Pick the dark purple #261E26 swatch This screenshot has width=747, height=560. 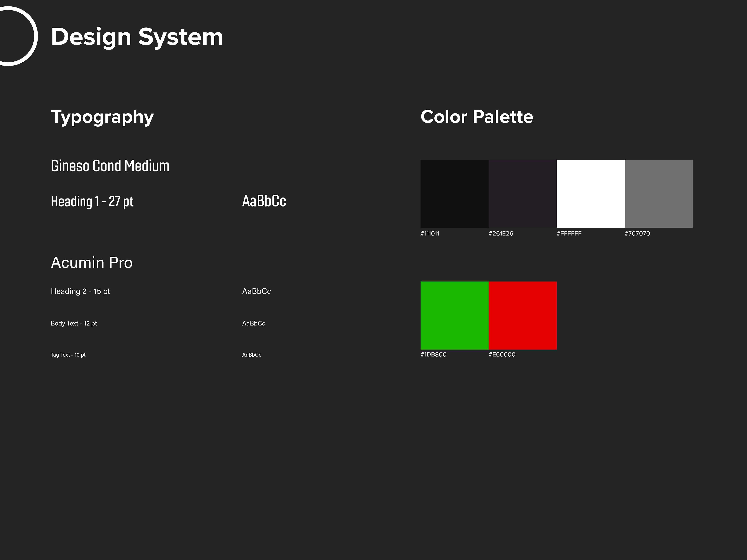click(x=523, y=193)
